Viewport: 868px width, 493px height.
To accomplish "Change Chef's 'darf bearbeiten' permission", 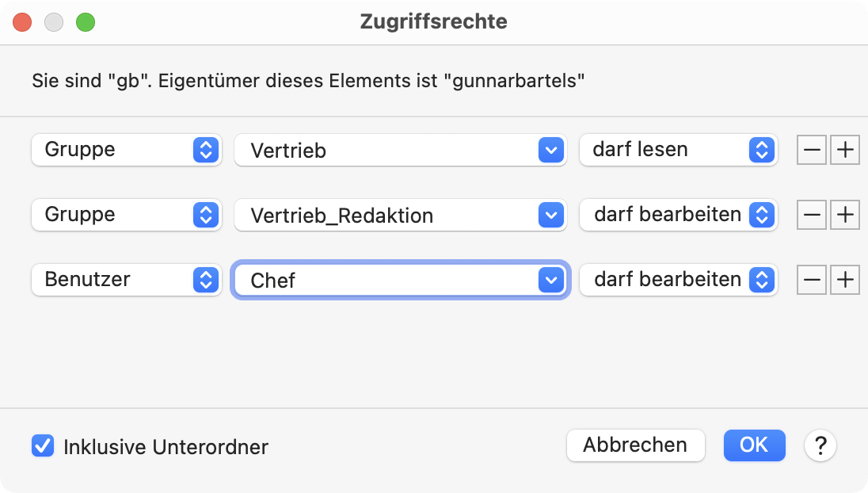I will (679, 279).
